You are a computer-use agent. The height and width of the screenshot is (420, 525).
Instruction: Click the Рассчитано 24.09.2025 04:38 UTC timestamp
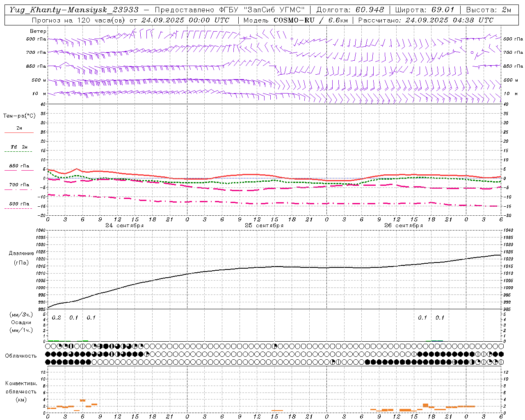tap(426, 20)
